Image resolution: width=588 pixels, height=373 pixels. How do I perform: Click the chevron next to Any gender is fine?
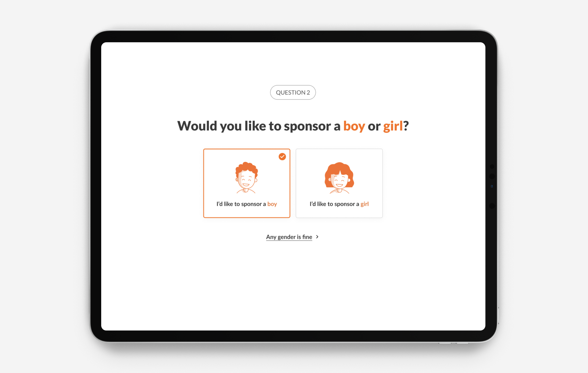(x=317, y=237)
